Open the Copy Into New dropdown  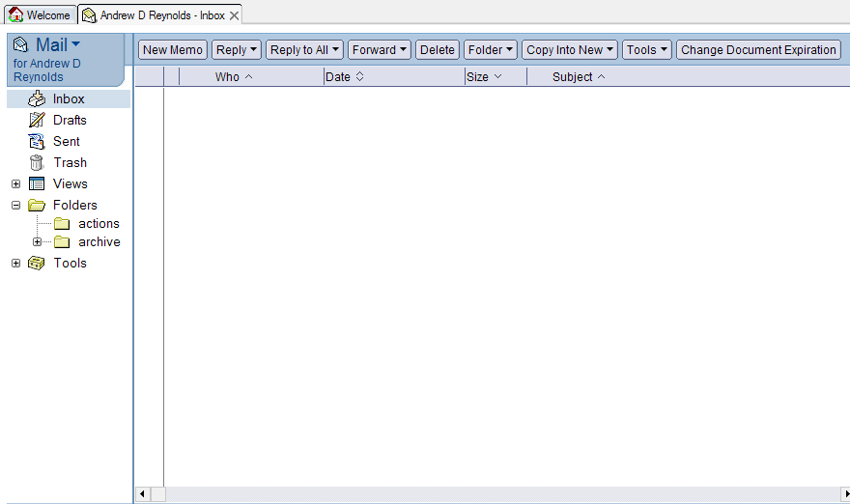(x=570, y=50)
